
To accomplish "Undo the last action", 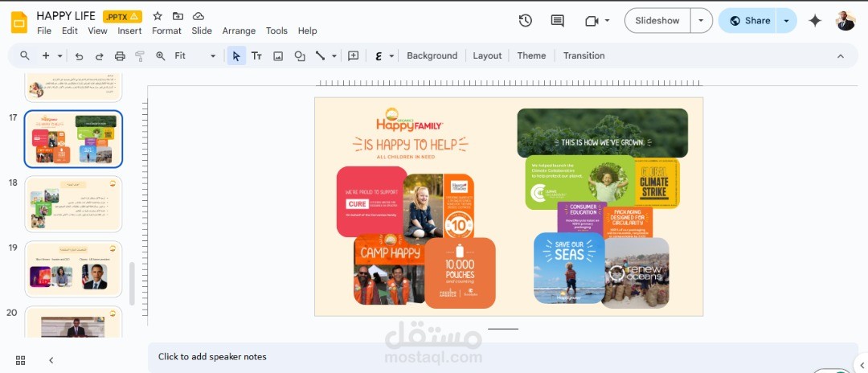I will (x=79, y=56).
